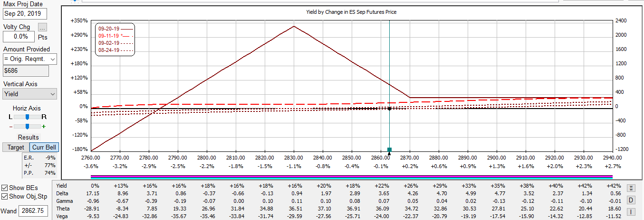
Task: Click the 'w w' button beside the table
Action: coord(631,188)
